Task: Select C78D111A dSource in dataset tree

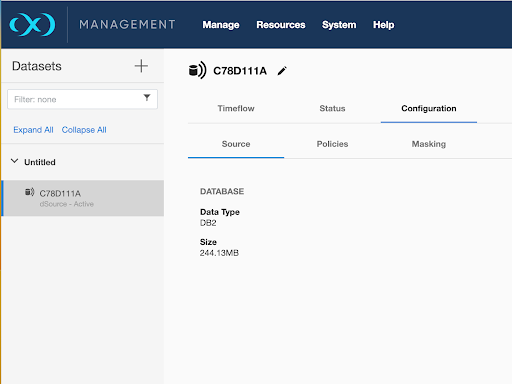Action: click(x=83, y=198)
